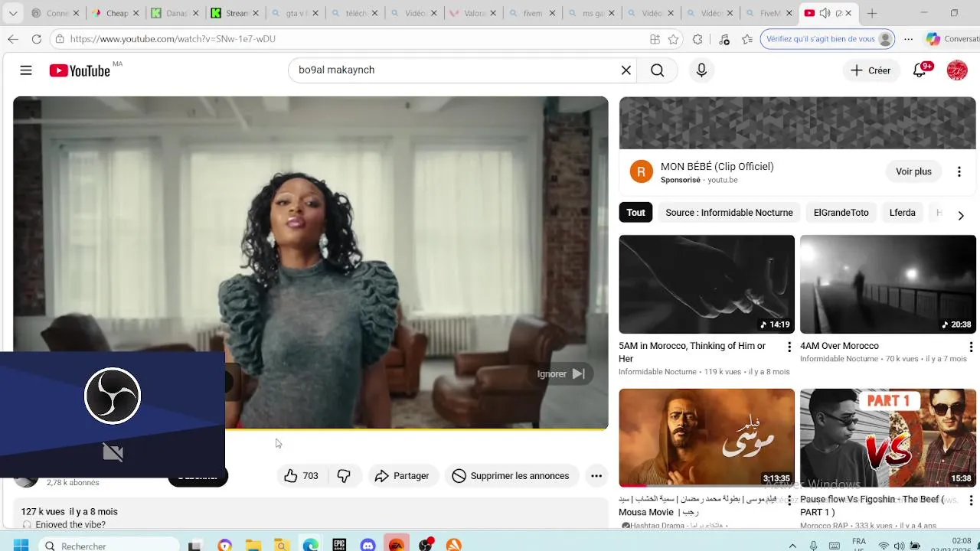Open the favorites list icon
The width and height of the screenshot is (980, 551).
point(748,39)
